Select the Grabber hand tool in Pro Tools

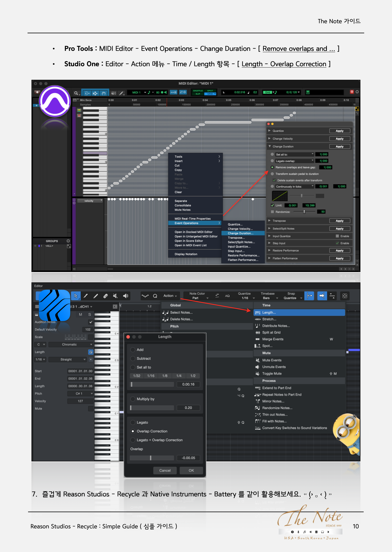pyautogui.click(x=104, y=93)
